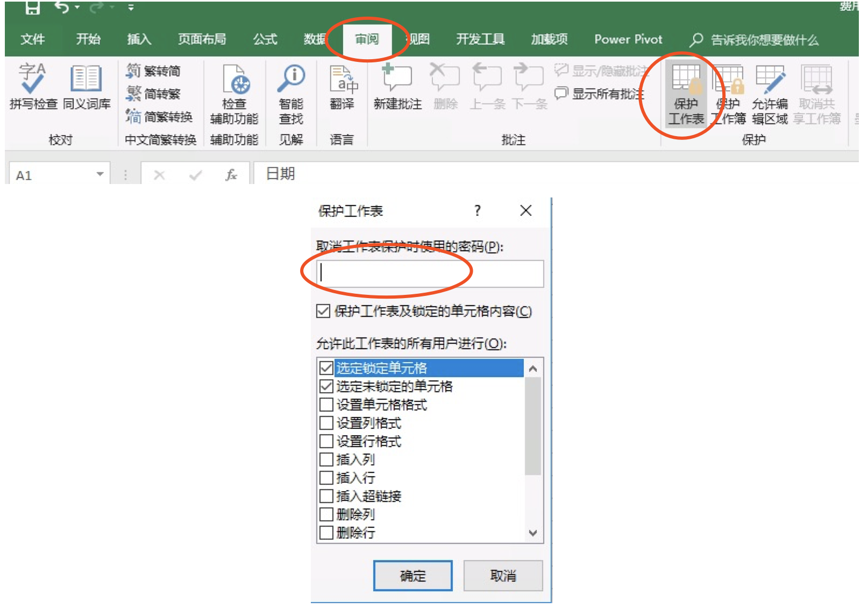The height and width of the screenshot is (608, 868).
Task: Switch to the 审阅 review tab
Action: [367, 39]
